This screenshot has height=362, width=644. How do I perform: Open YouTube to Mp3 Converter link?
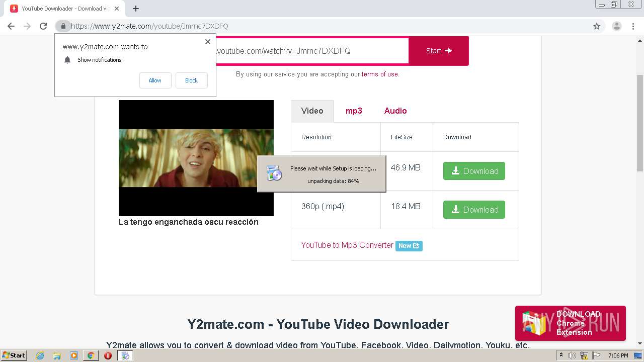tap(347, 245)
